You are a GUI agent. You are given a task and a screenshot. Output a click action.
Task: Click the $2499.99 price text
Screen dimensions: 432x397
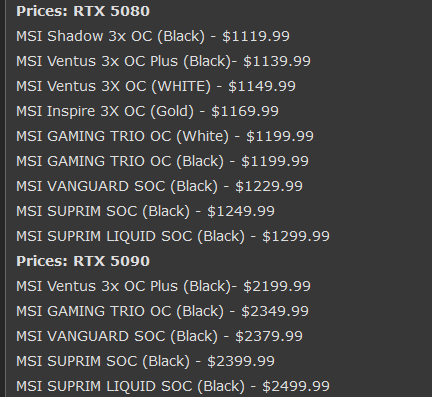coord(296,386)
